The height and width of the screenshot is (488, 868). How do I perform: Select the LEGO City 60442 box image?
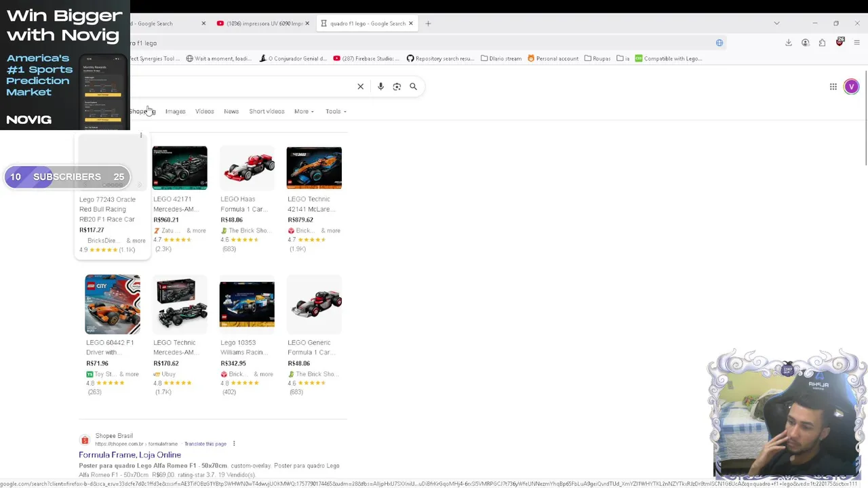(x=113, y=304)
